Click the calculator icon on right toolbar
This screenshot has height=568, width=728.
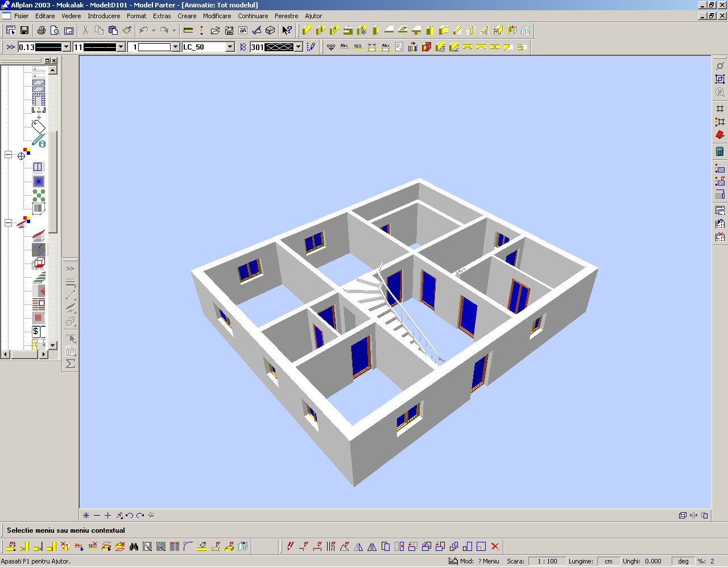pyautogui.click(x=720, y=151)
